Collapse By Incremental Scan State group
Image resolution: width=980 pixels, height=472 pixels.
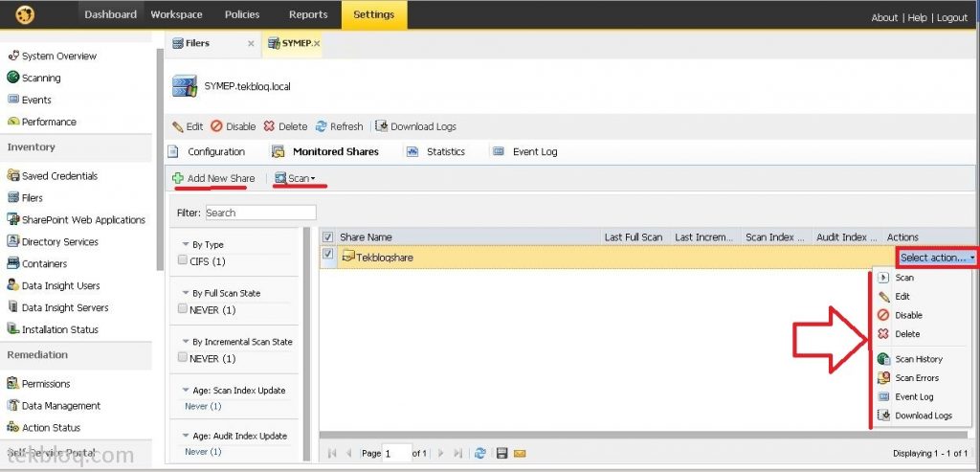pyautogui.click(x=186, y=342)
